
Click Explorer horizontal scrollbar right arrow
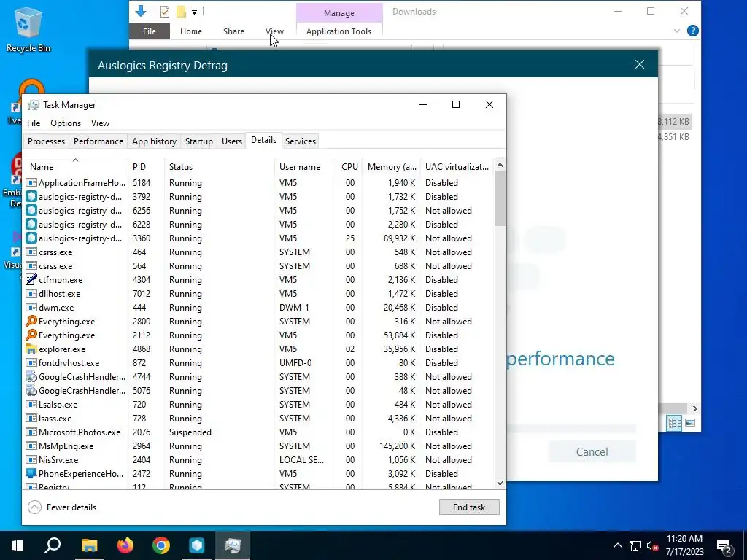click(694, 408)
